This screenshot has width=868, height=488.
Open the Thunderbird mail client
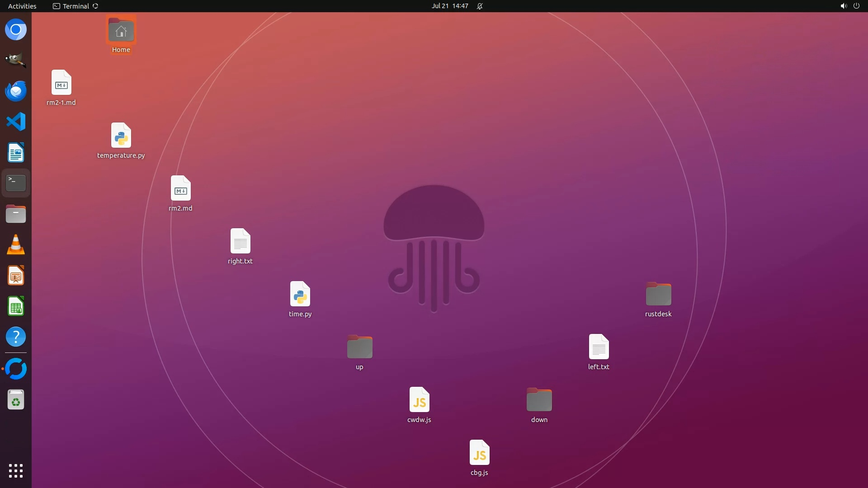[16, 91]
